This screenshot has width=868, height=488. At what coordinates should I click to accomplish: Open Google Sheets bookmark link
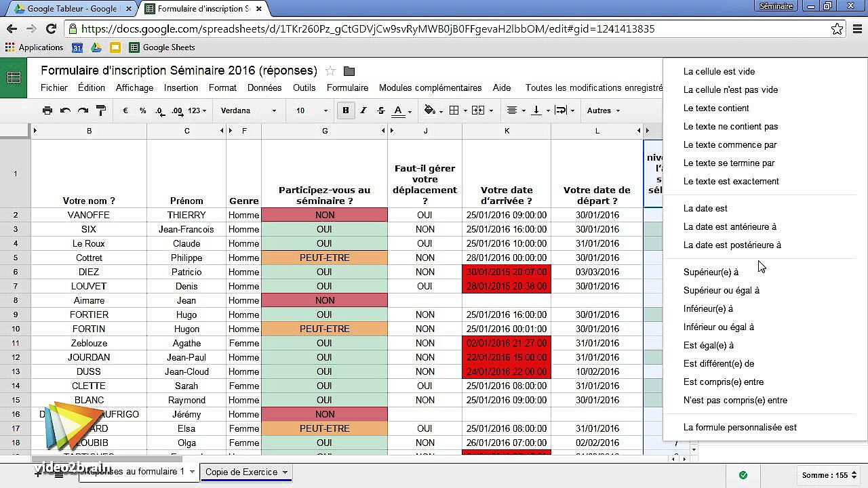[162, 47]
